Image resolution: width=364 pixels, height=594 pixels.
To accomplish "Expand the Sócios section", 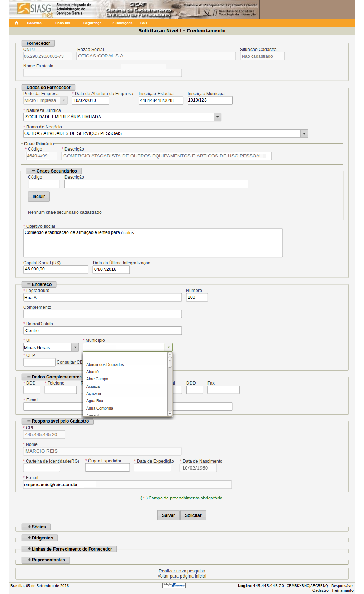I will [36, 527].
